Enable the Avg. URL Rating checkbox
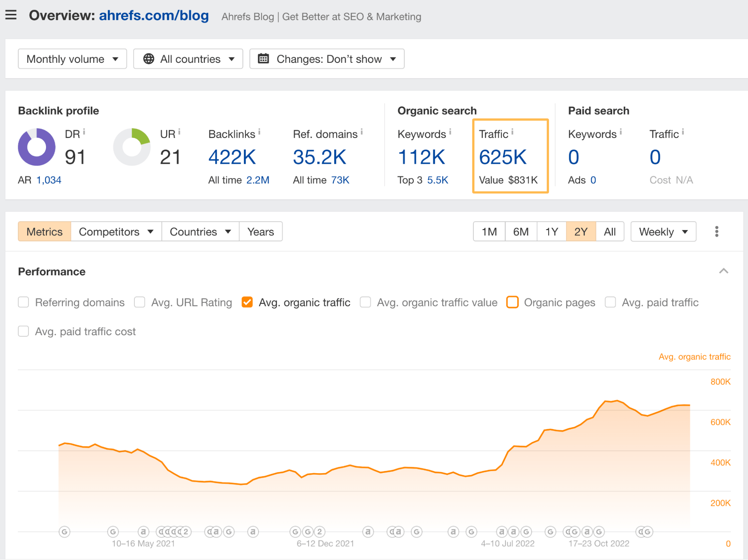Image resolution: width=748 pixels, height=560 pixels. coord(140,302)
